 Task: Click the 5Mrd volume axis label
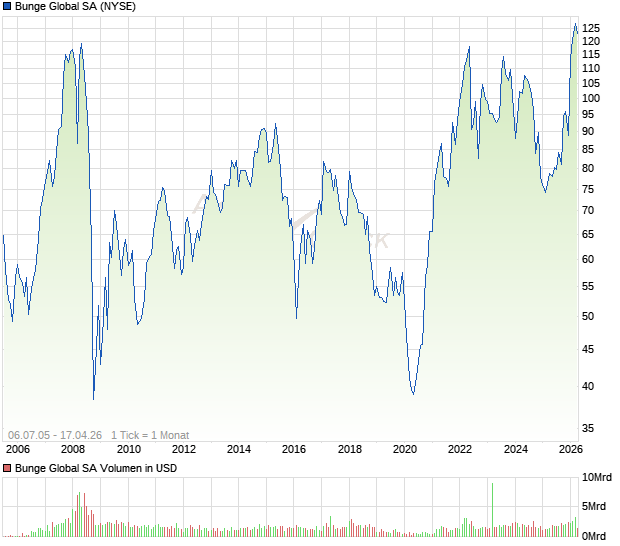(594, 506)
